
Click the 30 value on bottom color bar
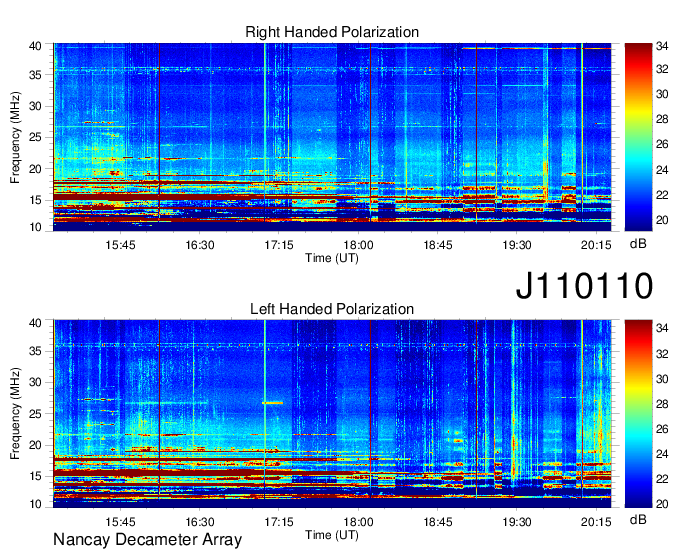(x=662, y=379)
